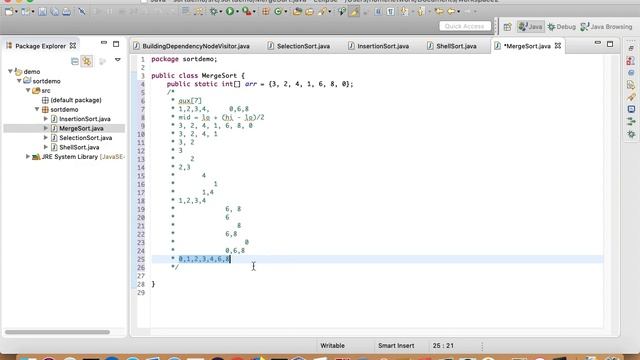Run the program with green Run button
Image resolution: width=640 pixels, height=360 pixels.
tap(230, 11)
